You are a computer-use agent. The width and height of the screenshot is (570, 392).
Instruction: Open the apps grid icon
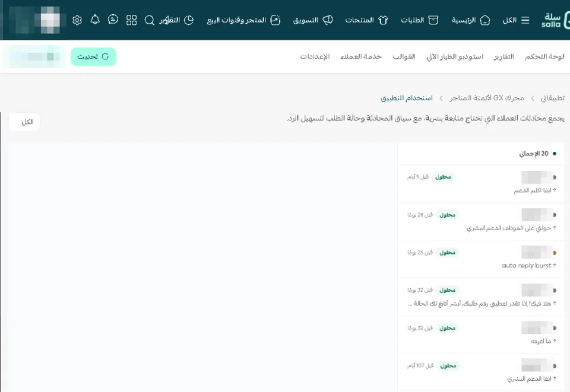[x=131, y=20]
